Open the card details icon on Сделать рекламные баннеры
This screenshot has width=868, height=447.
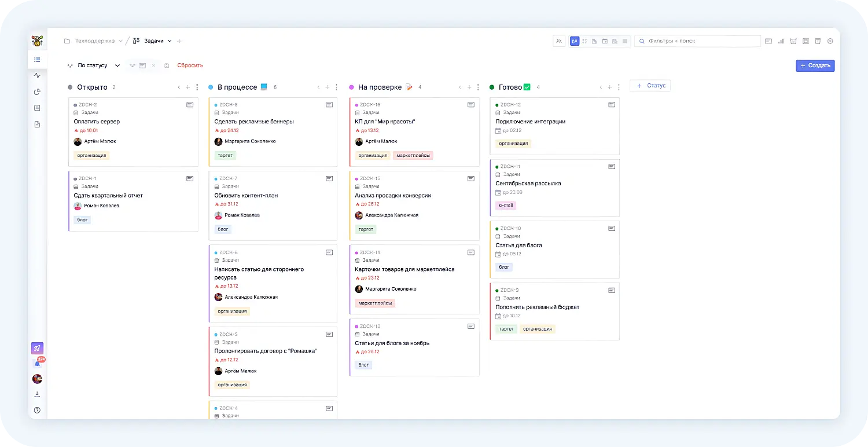[x=329, y=105]
